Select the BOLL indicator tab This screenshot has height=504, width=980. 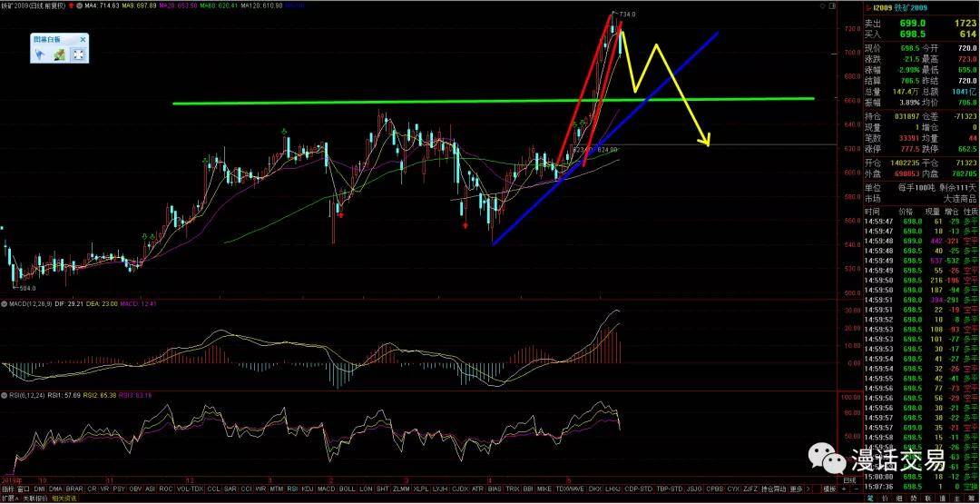point(347,489)
